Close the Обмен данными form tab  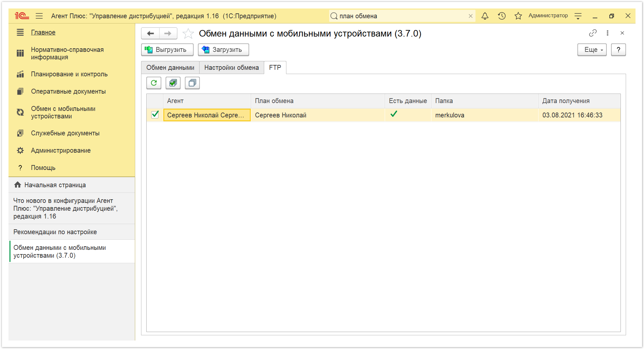[622, 33]
